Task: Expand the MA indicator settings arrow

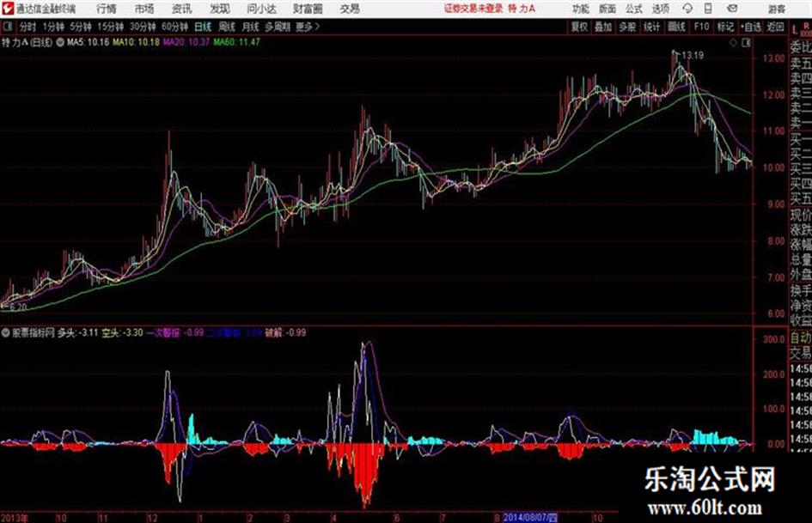Action: coord(59,42)
